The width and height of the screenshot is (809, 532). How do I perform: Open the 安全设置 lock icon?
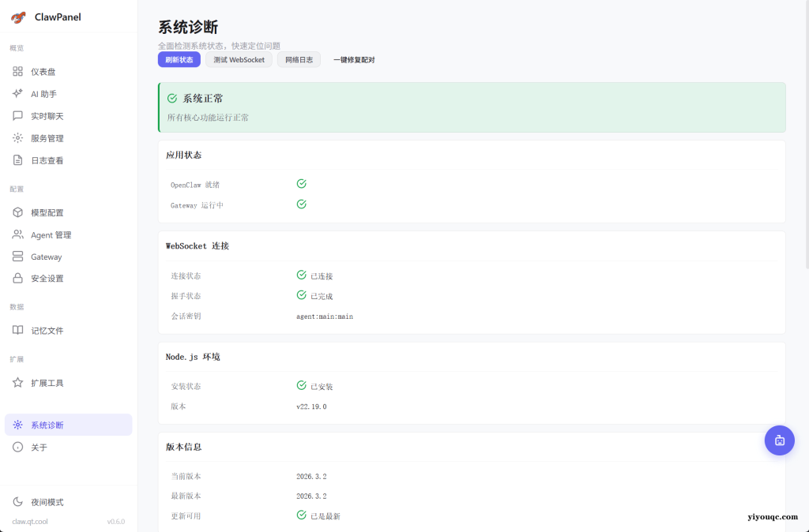[x=17, y=278]
